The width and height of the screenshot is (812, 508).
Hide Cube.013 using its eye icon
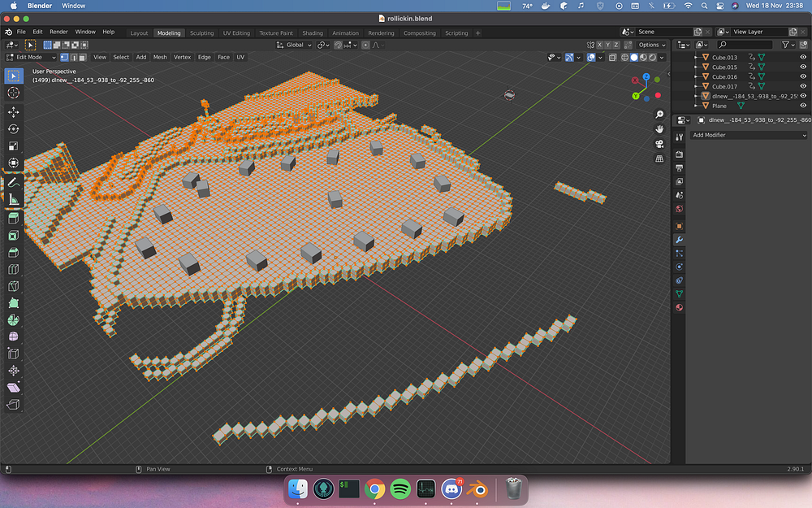(x=803, y=57)
